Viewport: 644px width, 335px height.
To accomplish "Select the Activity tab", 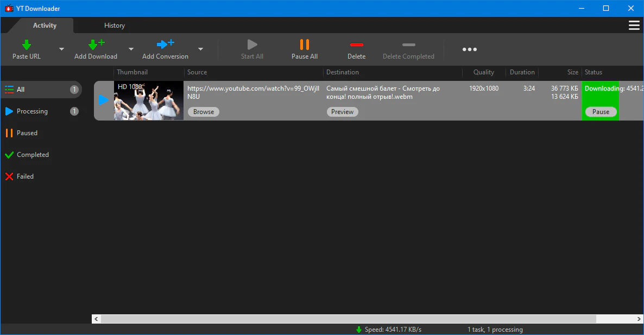I will (45, 26).
